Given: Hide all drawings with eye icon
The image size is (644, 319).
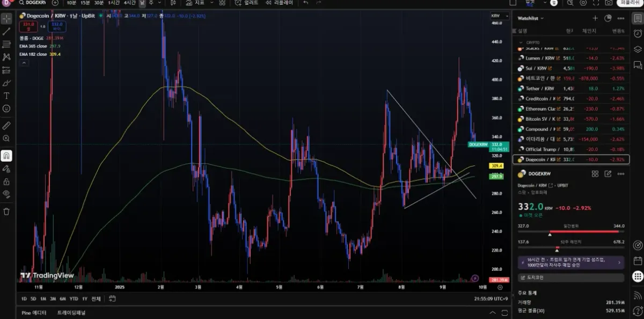Looking at the screenshot, I should pos(6,194).
